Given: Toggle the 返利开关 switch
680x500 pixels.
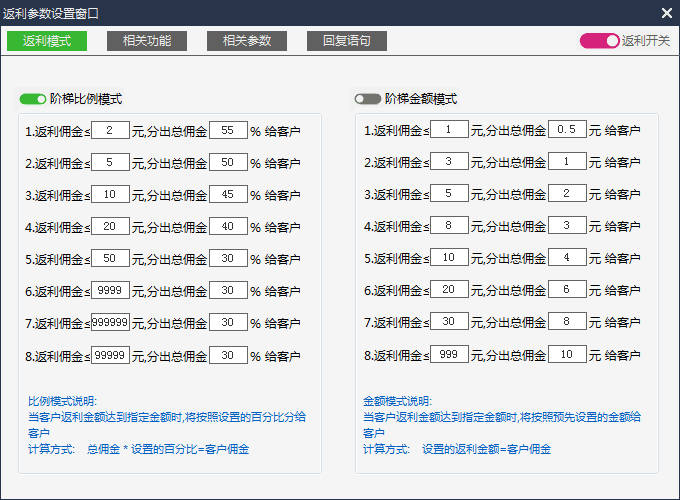Looking at the screenshot, I should pyautogui.click(x=600, y=41).
